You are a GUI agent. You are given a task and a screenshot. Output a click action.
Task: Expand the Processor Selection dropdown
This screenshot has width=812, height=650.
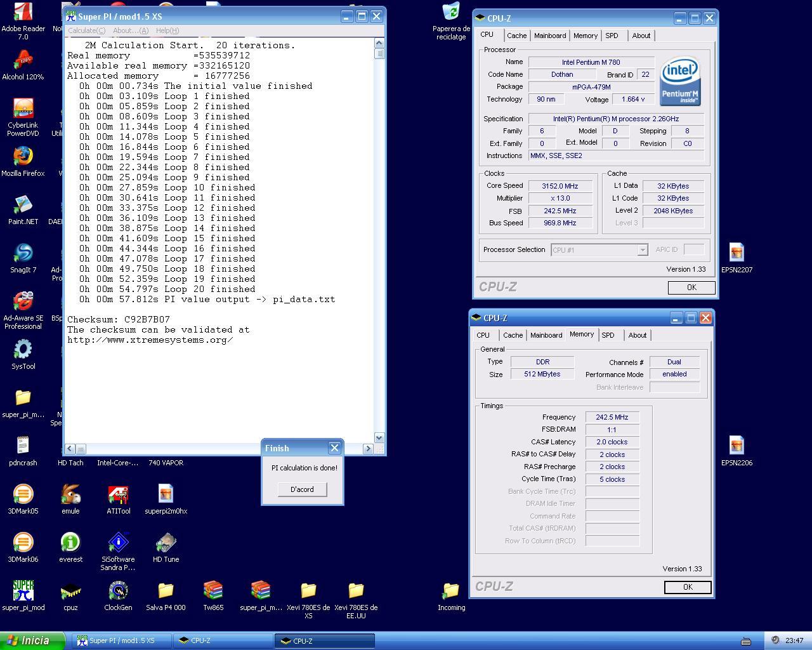click(x=642, y=250)
